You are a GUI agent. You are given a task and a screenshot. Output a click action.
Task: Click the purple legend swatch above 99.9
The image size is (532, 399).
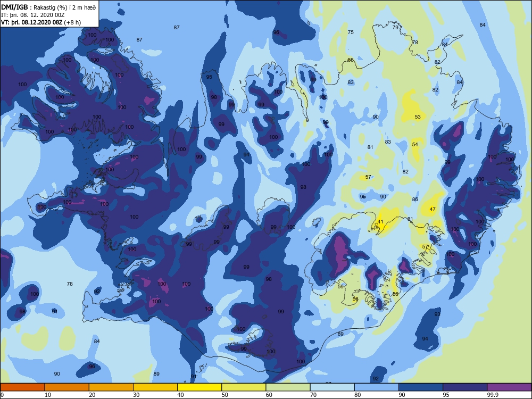click(x=509, y=387)
